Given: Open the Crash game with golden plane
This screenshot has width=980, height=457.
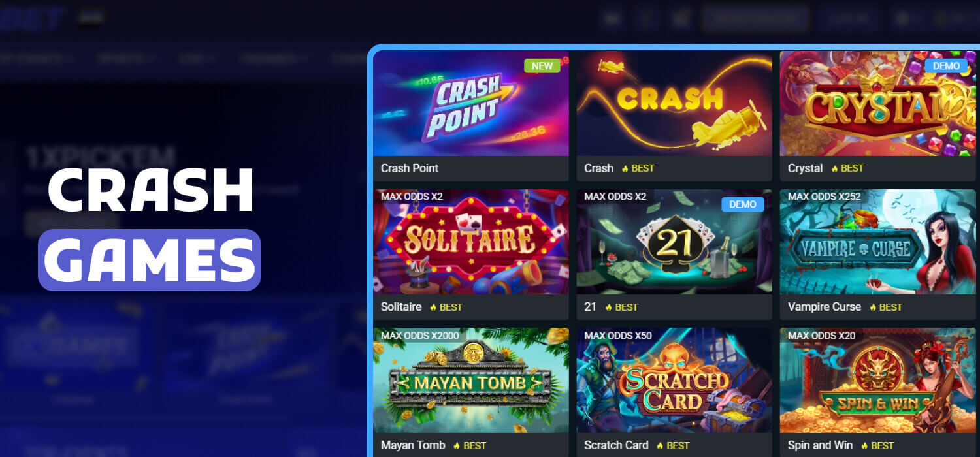Looking at the screenshot, I should (x=674, y=103).
